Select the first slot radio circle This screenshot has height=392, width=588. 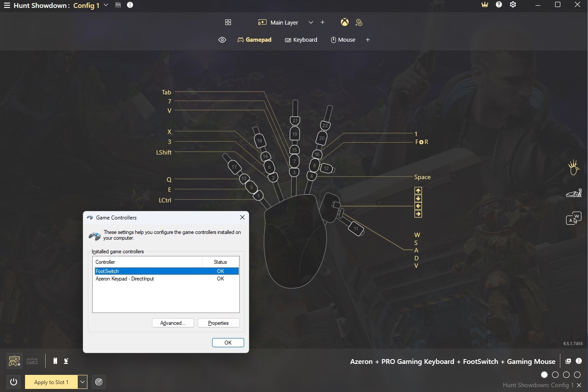[545, 375]
